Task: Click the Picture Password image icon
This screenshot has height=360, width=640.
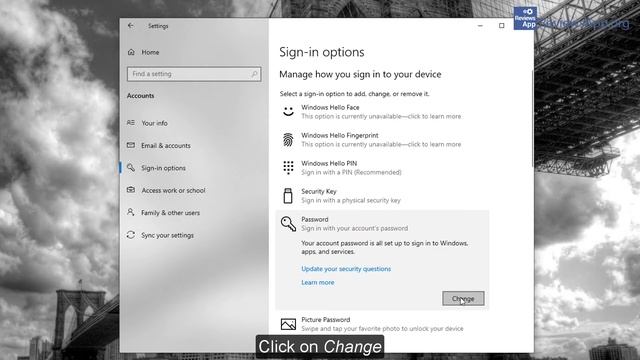Action: 288,324
